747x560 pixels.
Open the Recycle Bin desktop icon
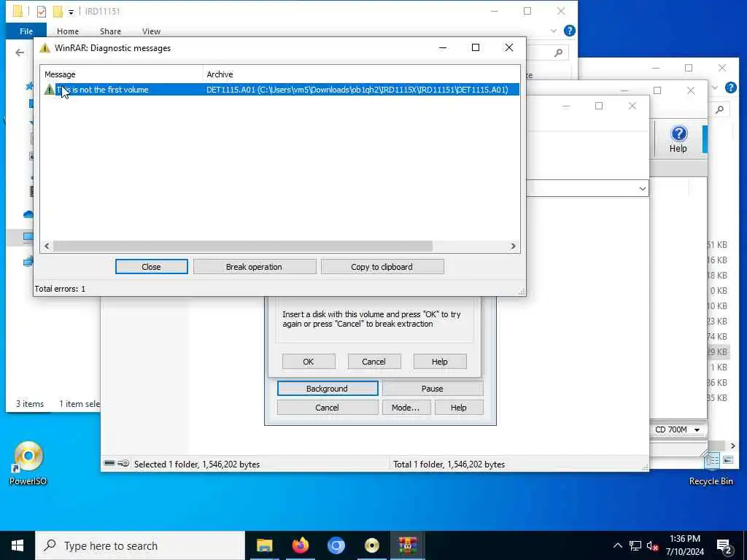[711, 469]
